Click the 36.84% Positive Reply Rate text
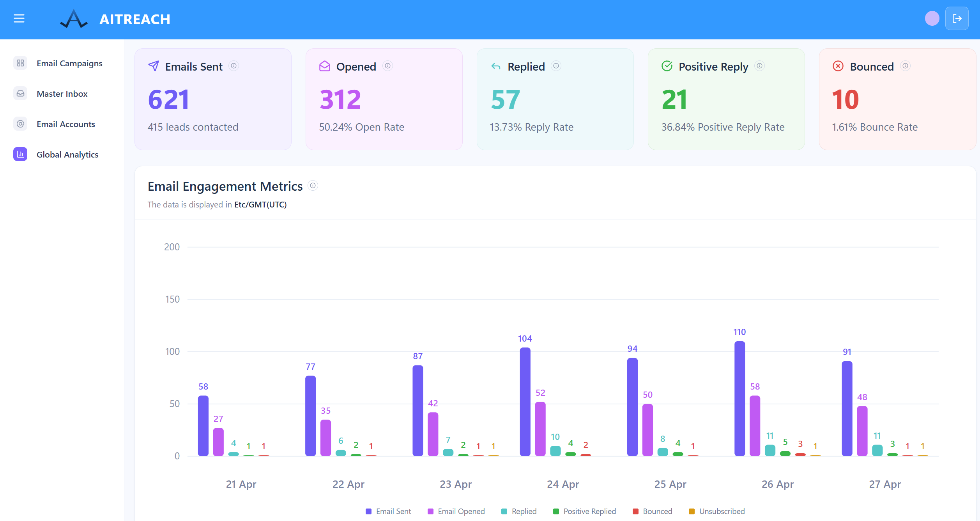The height and width of the screenshot is (521, 980). click(x=723, y=127)
